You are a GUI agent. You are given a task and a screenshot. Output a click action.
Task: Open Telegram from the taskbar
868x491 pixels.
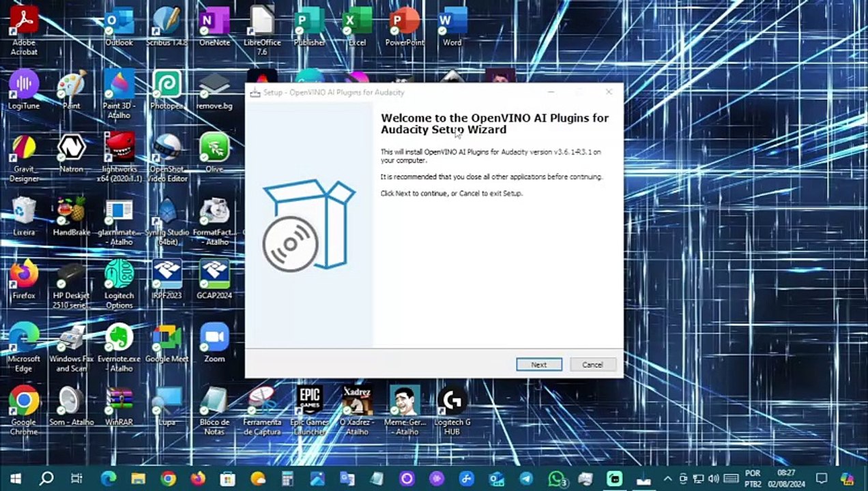pyautogui.click(x=527, y=478)
